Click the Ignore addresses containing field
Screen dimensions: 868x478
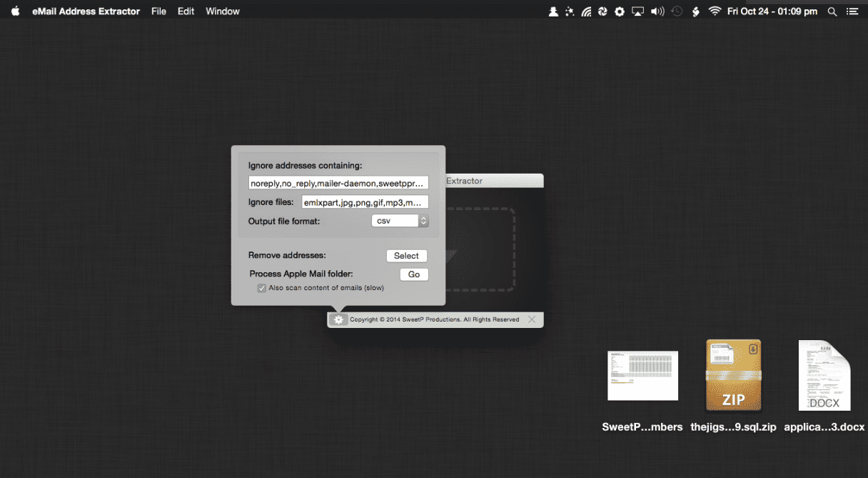tap(338, 184)
